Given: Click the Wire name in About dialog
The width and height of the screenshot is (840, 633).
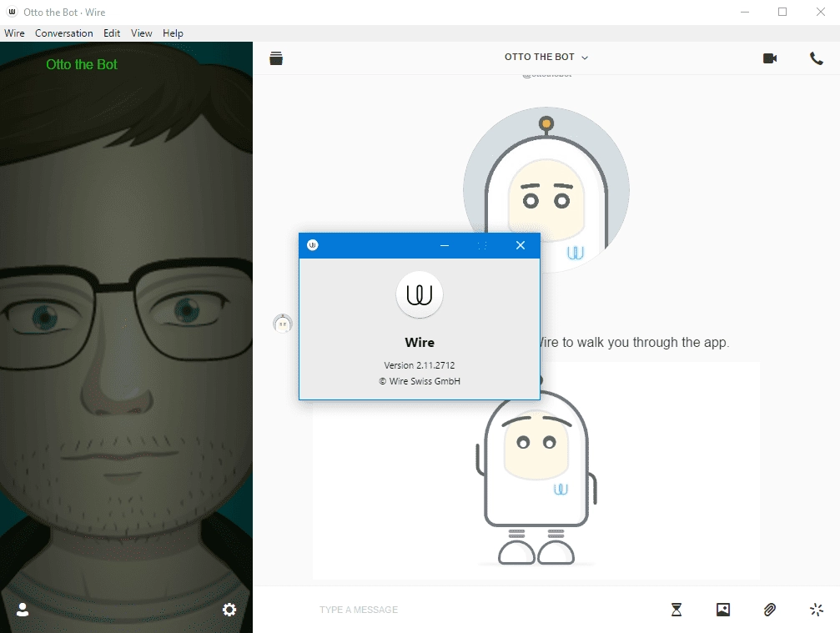Looking at the screenshot, I should tap(420, 342).
